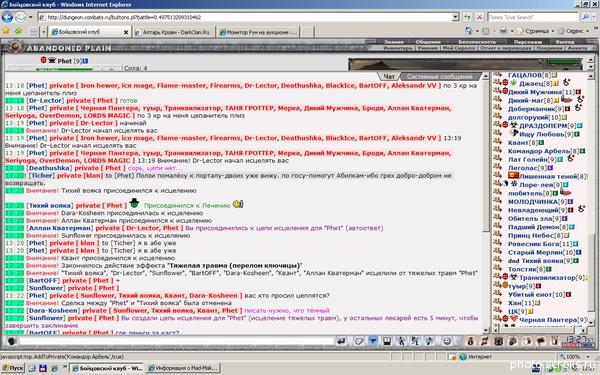Viewport: 600px width, 375px height.
Task: Click the eraser clear-chat icon
Action: (359, 341)
